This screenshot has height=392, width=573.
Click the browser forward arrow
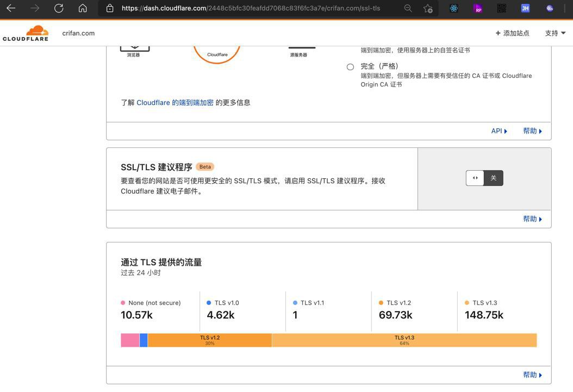tap(35, 8)
